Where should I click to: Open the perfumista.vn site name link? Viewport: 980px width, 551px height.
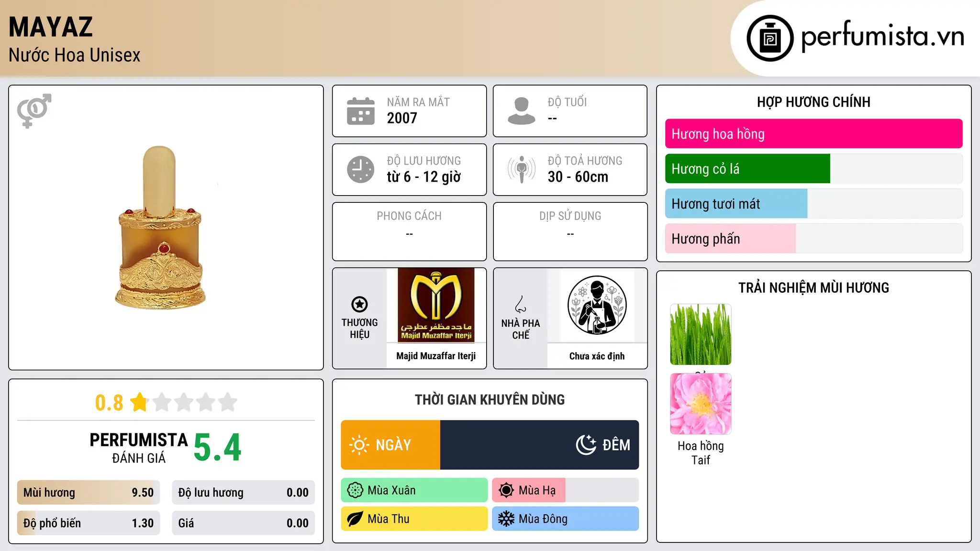pos(883,36)
